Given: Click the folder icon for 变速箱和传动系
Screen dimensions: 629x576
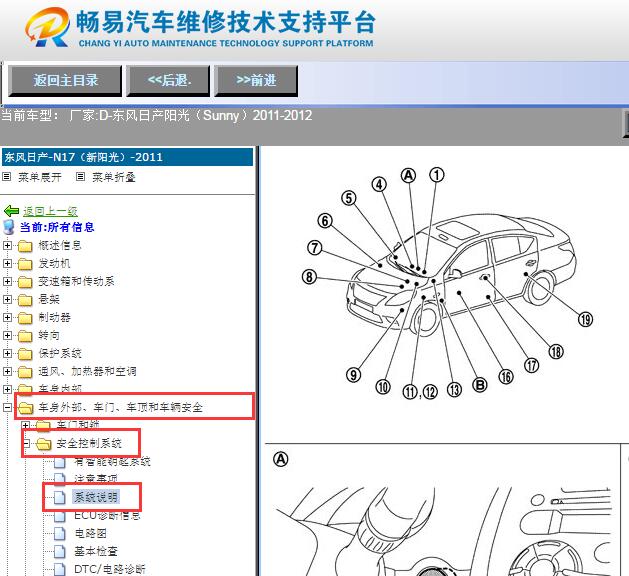Looking at the screenshot, I should point(25,282).
